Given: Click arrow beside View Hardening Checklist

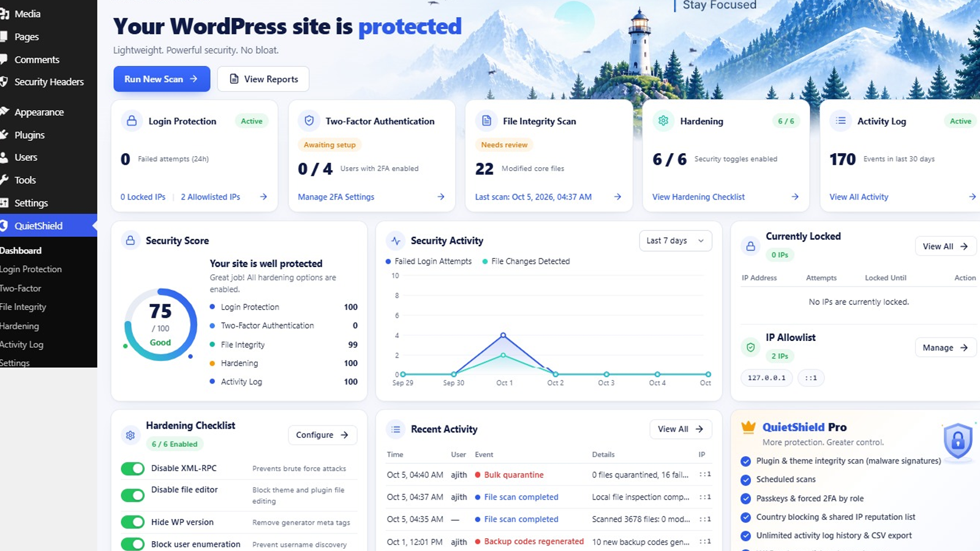Looking at the screenshot, I should click(x=795, y=197).
